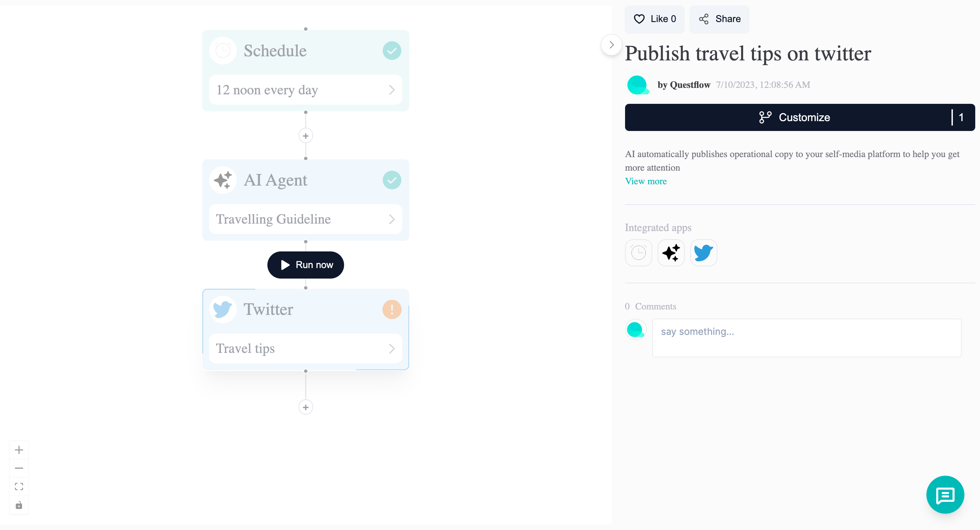
Task: Open the chat bubble in bottom right corner
Action: tap(946, 494)
